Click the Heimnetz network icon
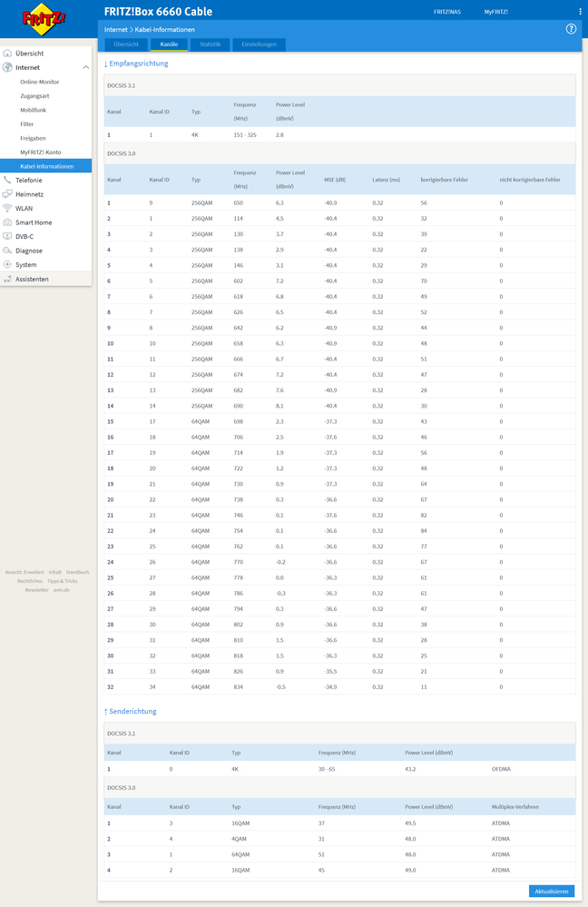The image size is (588, 907). pyautogui.click(x=7, y=194)
